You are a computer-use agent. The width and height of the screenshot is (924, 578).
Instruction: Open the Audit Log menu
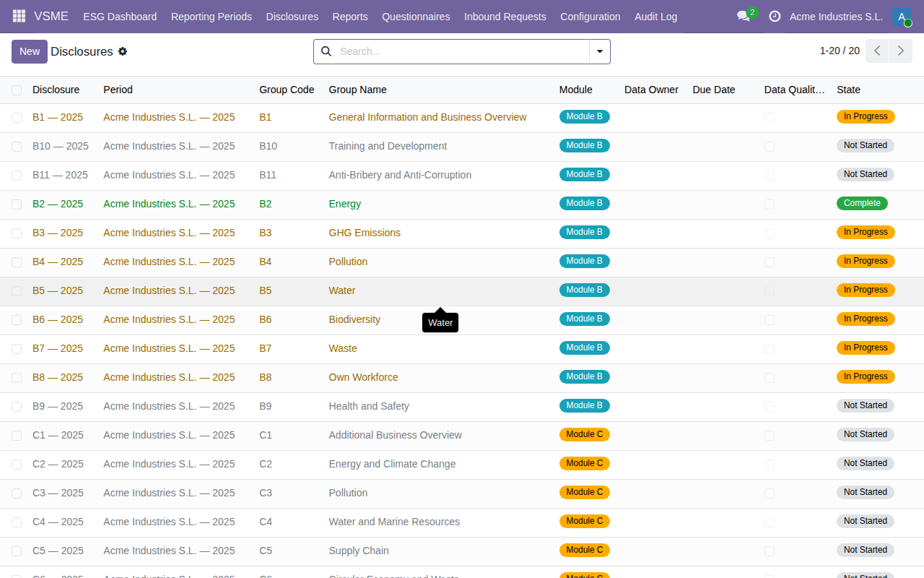pos(656,16)
